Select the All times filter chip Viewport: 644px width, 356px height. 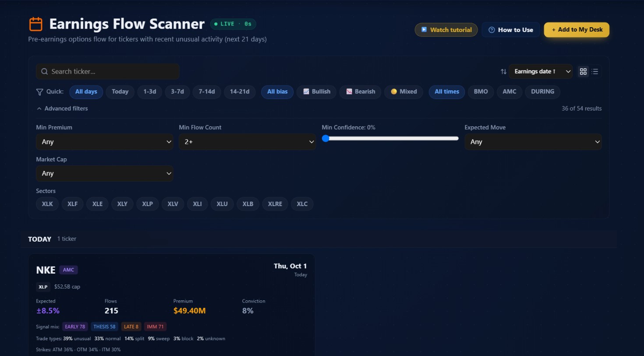[x=447, y=92]
